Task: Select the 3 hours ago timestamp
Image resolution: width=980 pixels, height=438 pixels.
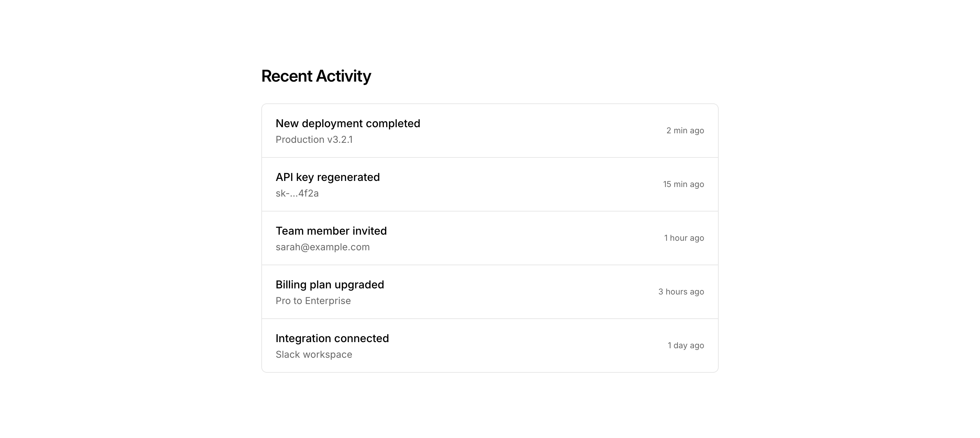Action: [x=681, y=292]
